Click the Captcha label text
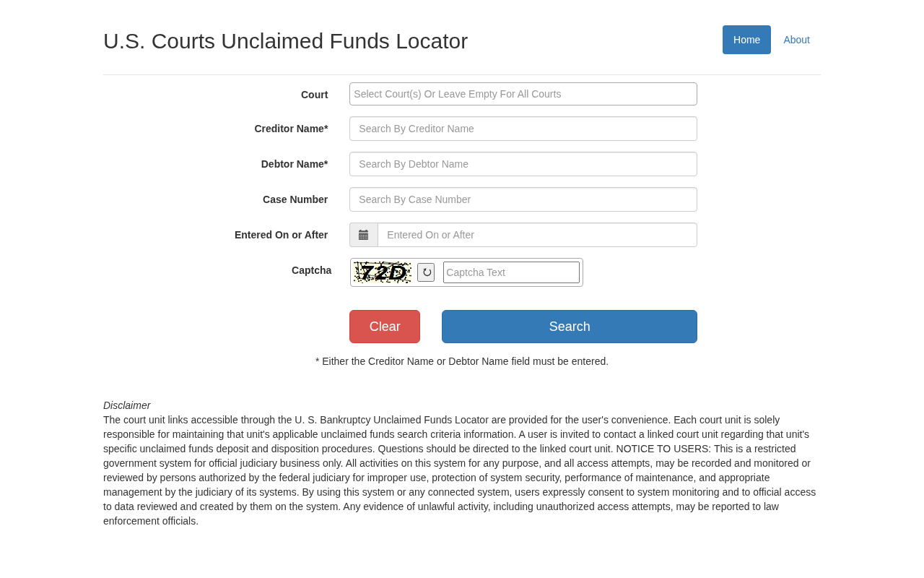Screen dimensions: 924x578 (x=311, y=270)
